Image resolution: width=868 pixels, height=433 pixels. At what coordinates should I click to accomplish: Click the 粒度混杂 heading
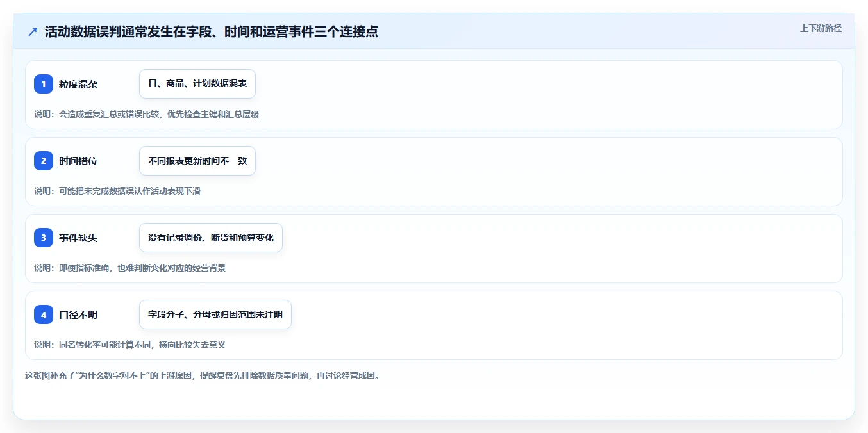point(78,84)
